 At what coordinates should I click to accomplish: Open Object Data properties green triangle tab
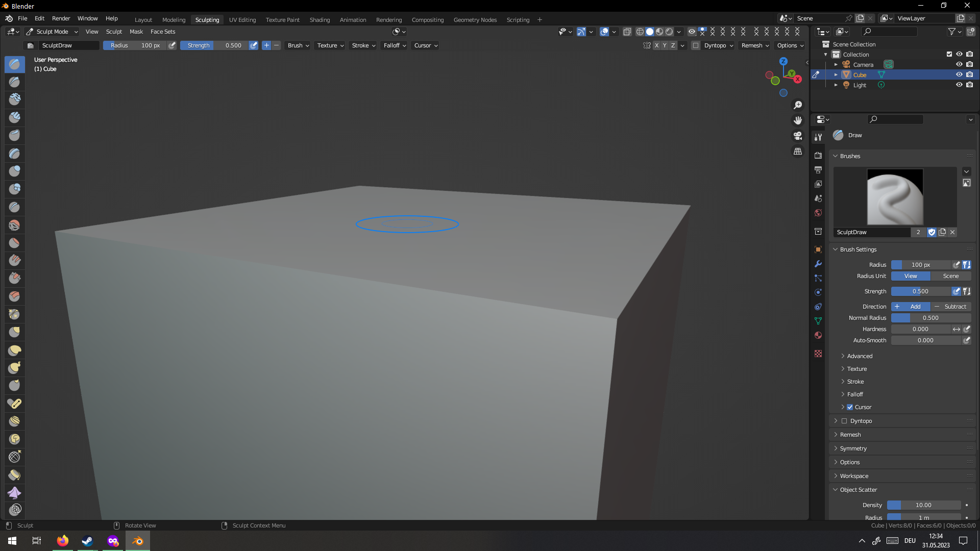click(x=818, y=321)
